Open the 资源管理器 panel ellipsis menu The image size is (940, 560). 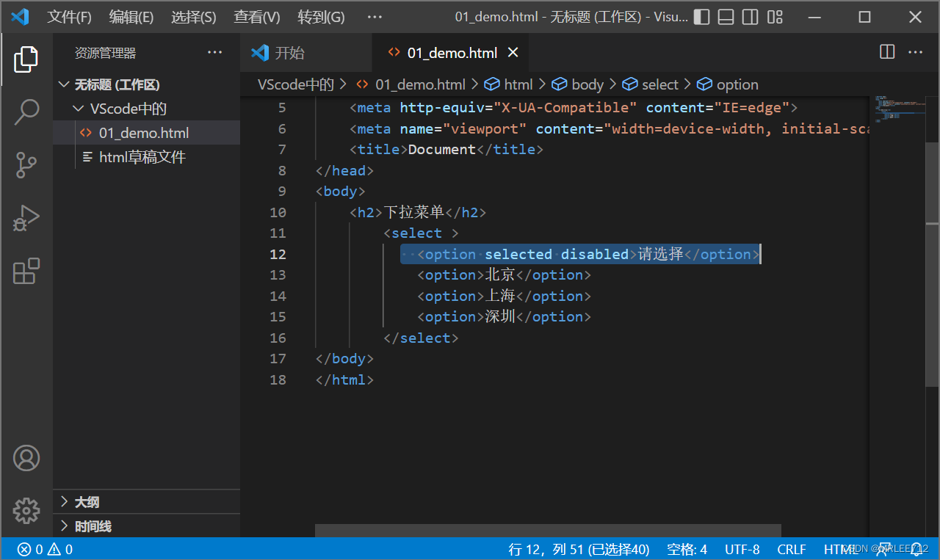pos(214,52)
